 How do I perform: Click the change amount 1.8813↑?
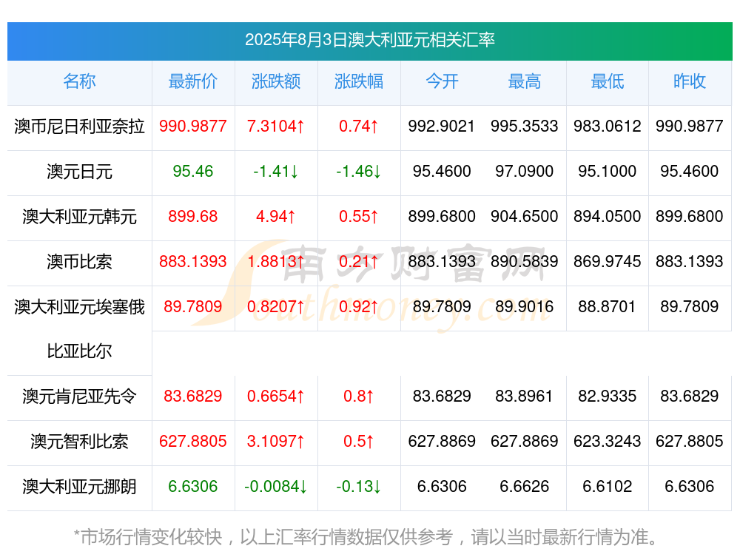(276, 261)
